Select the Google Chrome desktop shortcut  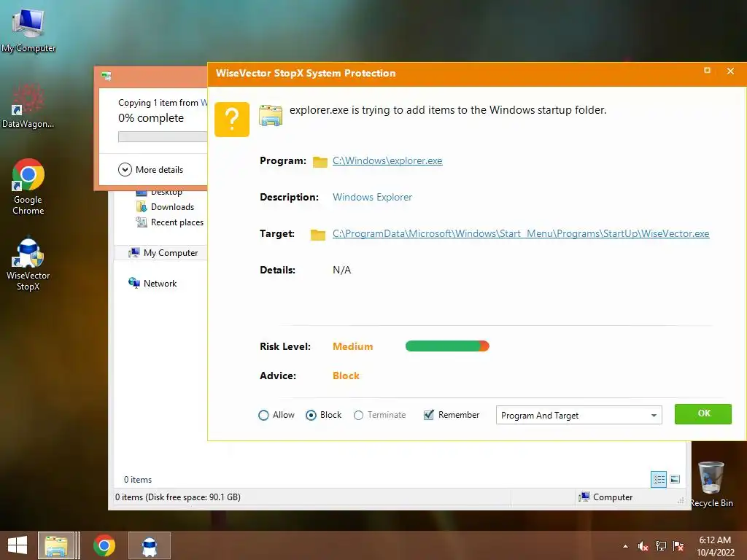tap(28, 187)
